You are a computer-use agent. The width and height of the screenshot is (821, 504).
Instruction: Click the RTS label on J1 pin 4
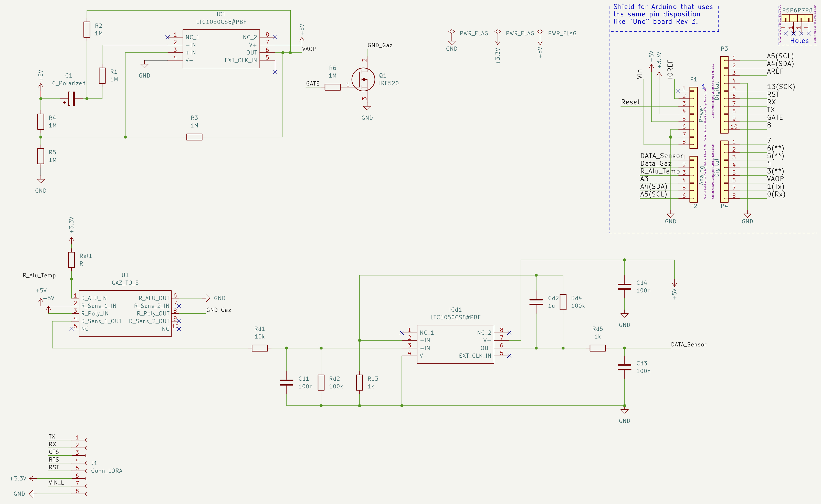coord(54,460)
